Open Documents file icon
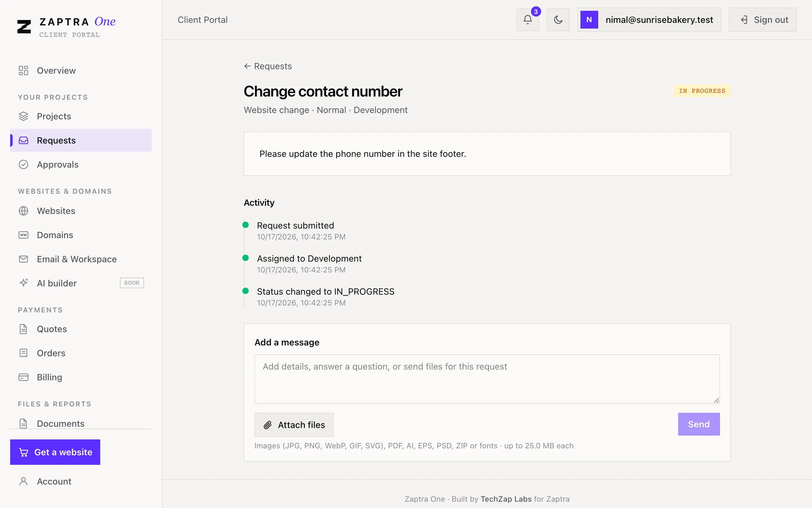This screenshot has height=508, width=812. [23, 423]
